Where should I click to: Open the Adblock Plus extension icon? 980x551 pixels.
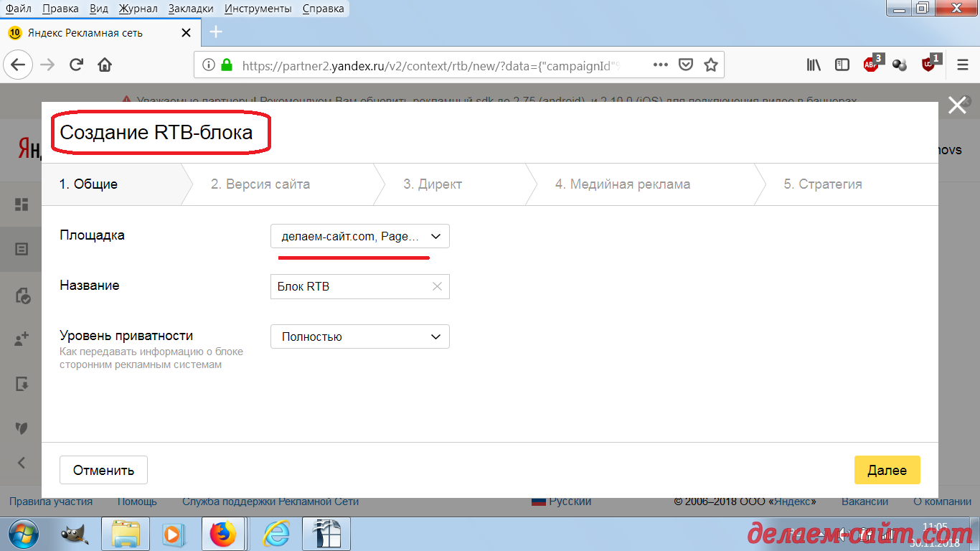click(x=872, y=64)
